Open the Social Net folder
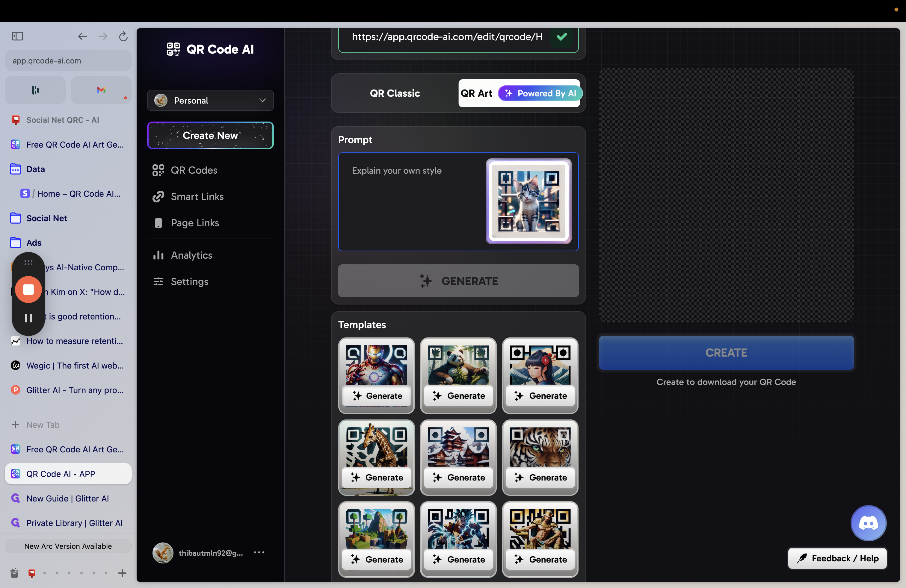 68,218
